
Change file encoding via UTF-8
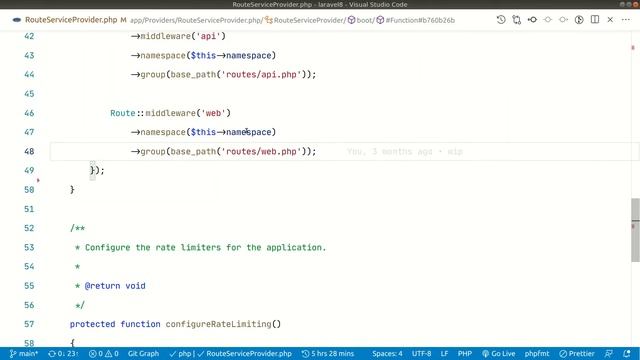click(421, 353)
